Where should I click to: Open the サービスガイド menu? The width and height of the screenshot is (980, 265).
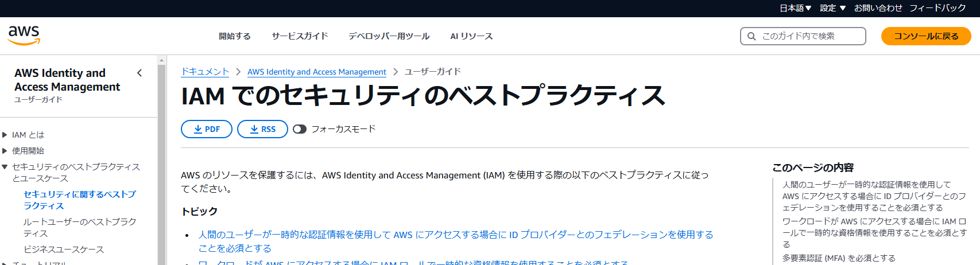(300, 36)
